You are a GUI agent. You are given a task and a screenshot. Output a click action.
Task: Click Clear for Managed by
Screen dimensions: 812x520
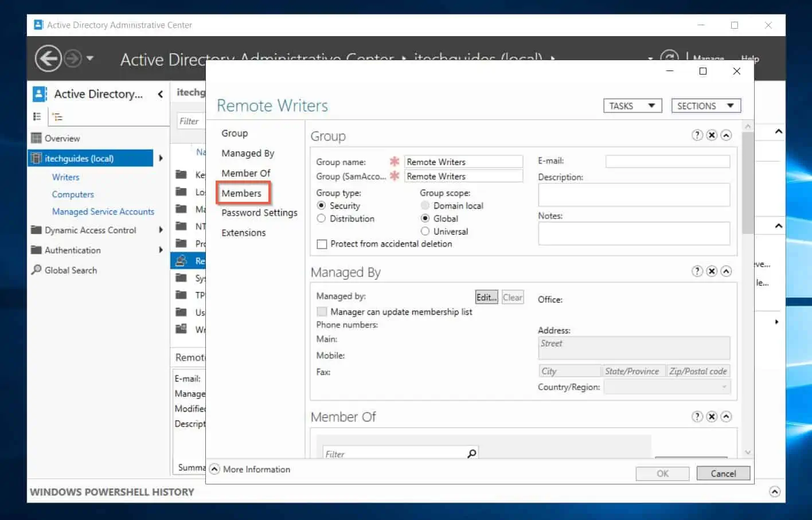513,297
